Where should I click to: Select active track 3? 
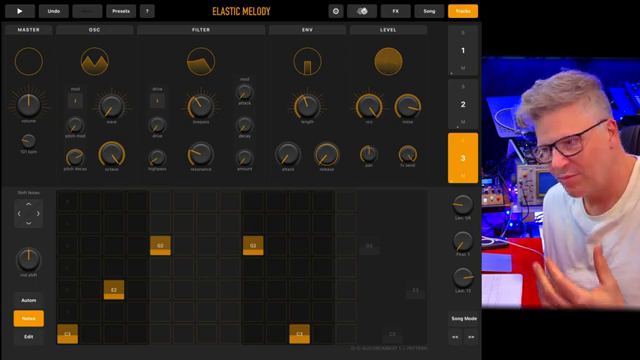463,158
